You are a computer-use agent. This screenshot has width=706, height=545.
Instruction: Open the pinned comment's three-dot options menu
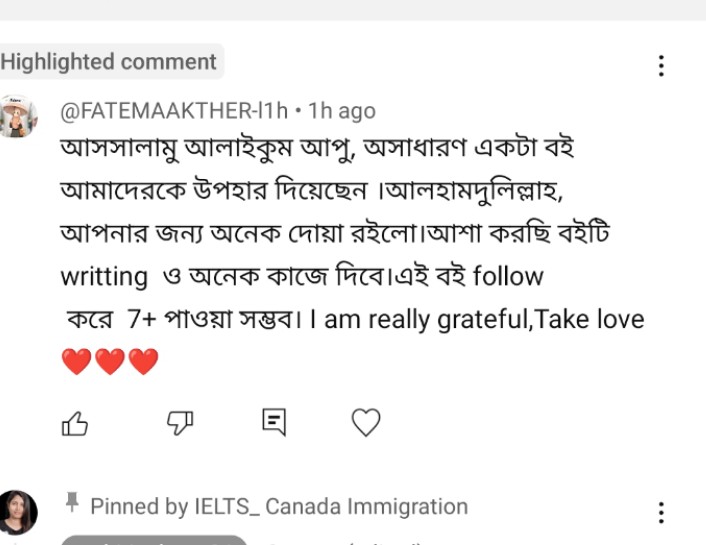click(661, 513)
